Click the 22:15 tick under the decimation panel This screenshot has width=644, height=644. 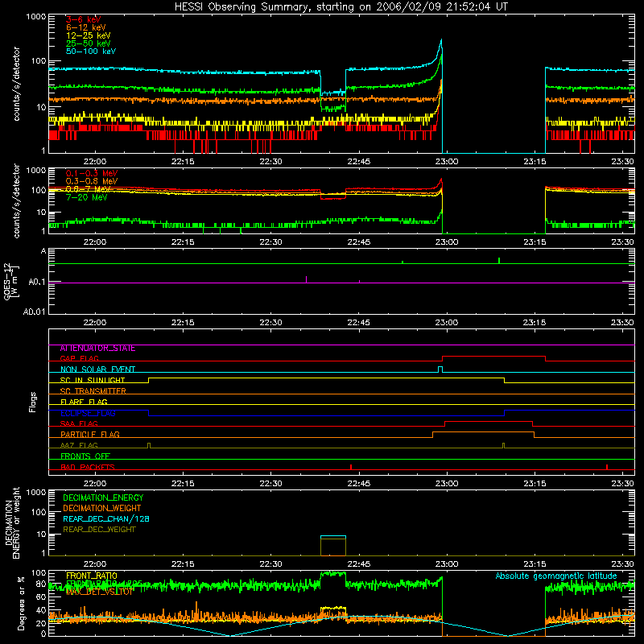183,564
